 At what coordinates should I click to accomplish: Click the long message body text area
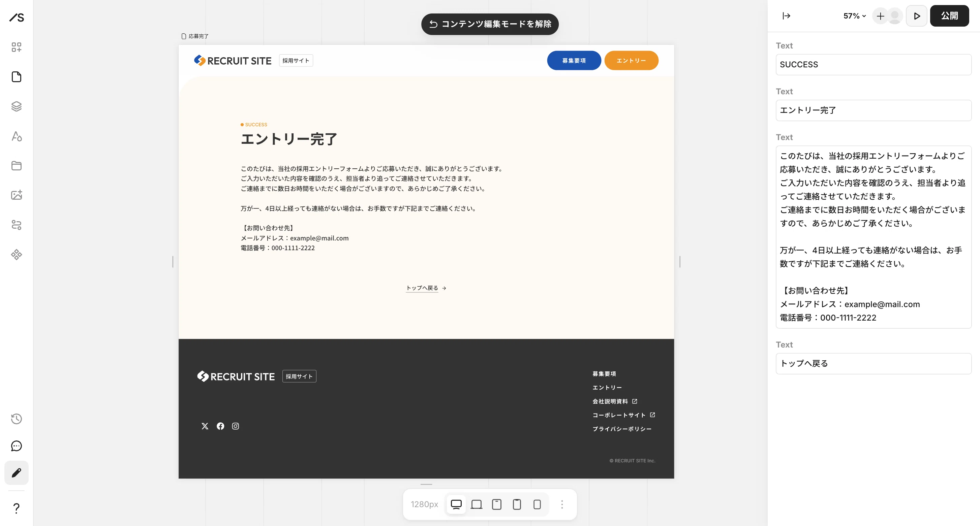(874, 237)
